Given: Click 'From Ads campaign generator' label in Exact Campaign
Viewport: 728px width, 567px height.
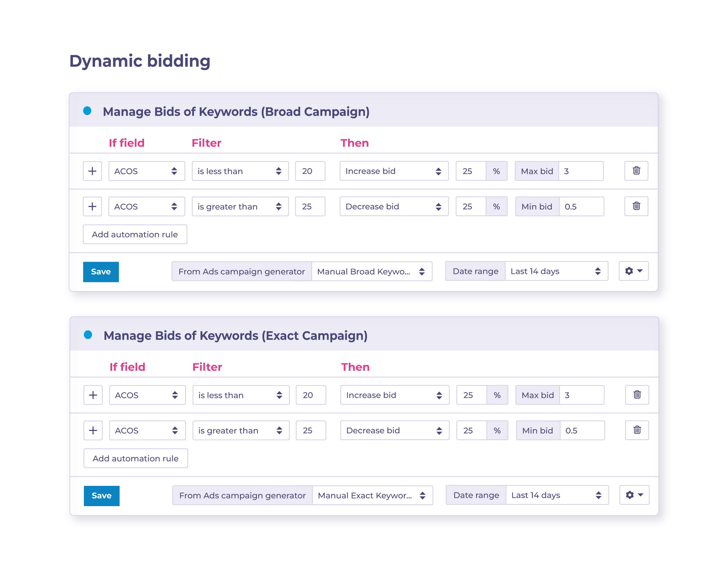Looking at the screenshot, I should coord(242,495).
